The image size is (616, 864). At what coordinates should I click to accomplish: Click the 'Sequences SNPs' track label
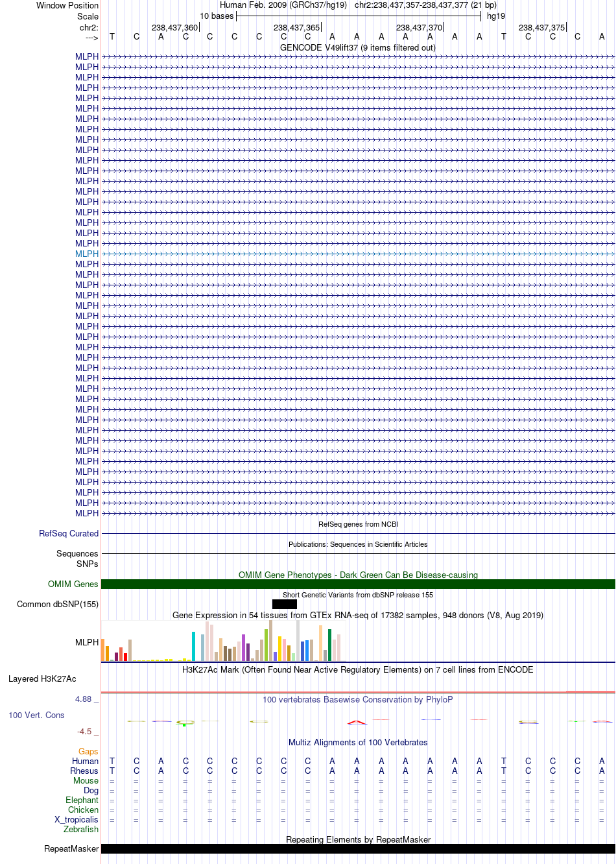(x=77, y=558)
